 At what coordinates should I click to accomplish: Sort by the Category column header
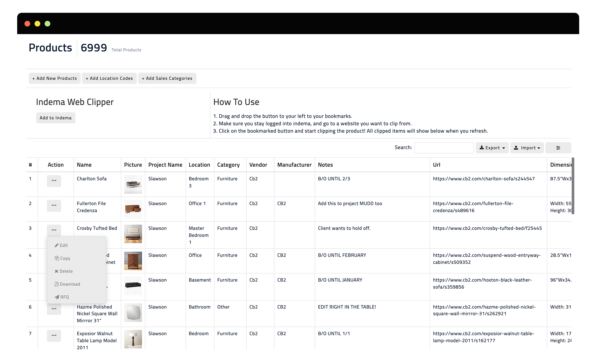[228, 165]
